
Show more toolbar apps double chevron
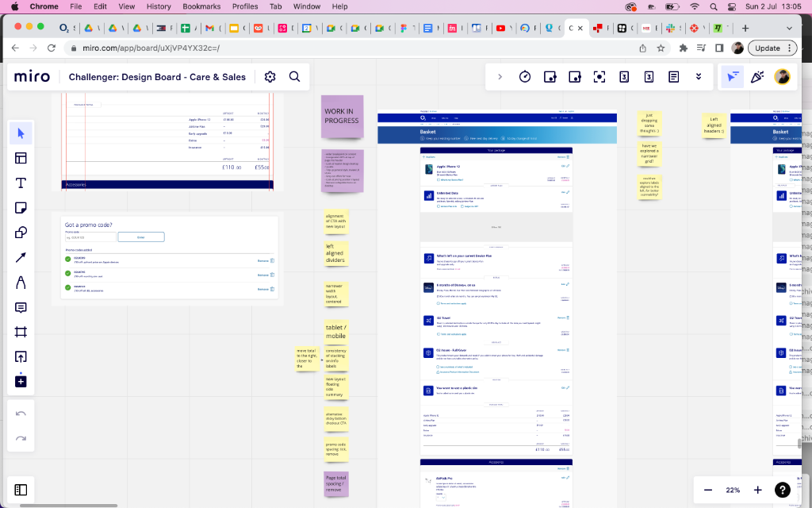pyautogui.click(x=699, y=77)
